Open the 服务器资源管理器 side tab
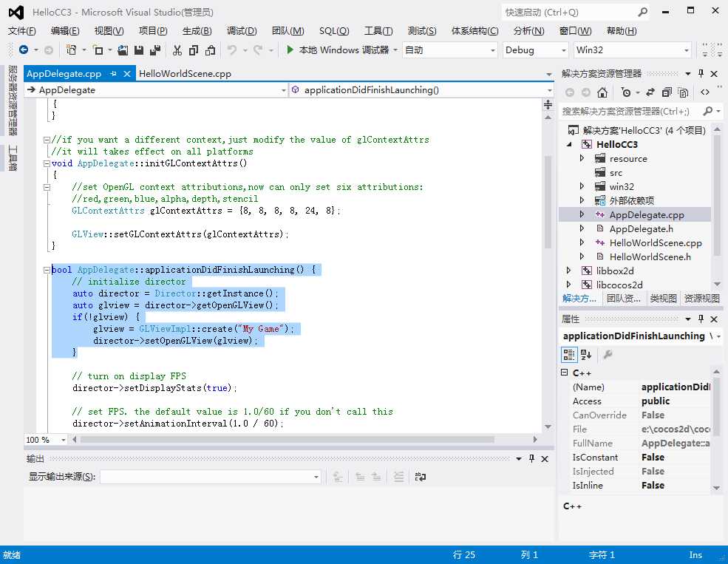The image size is (728, 564). pyautogui.click(x=13, y=100)
